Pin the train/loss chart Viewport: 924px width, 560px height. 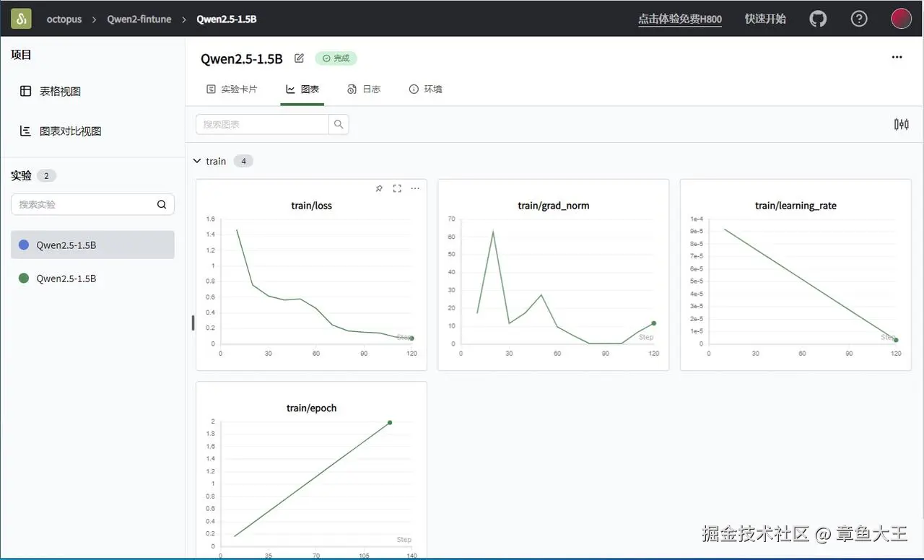click(379, 188)
